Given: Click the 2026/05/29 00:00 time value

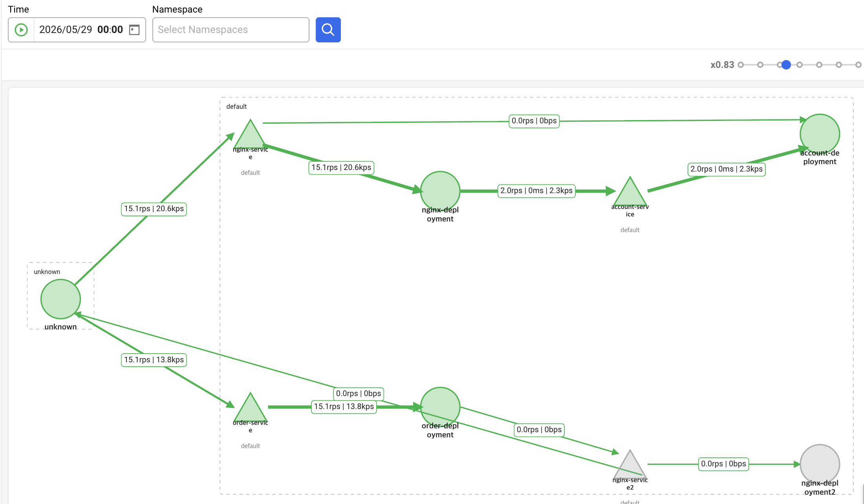Looking at the screenshot, I should (81, 30).
